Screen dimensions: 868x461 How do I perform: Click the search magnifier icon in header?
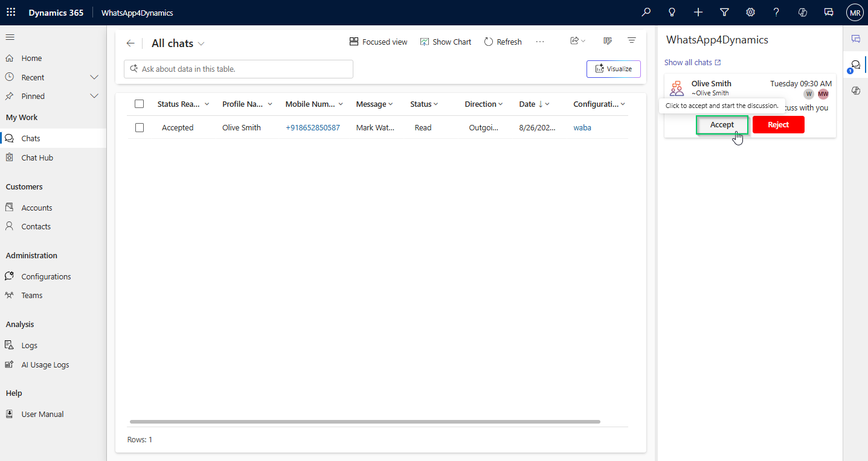[x=646, y=13]
